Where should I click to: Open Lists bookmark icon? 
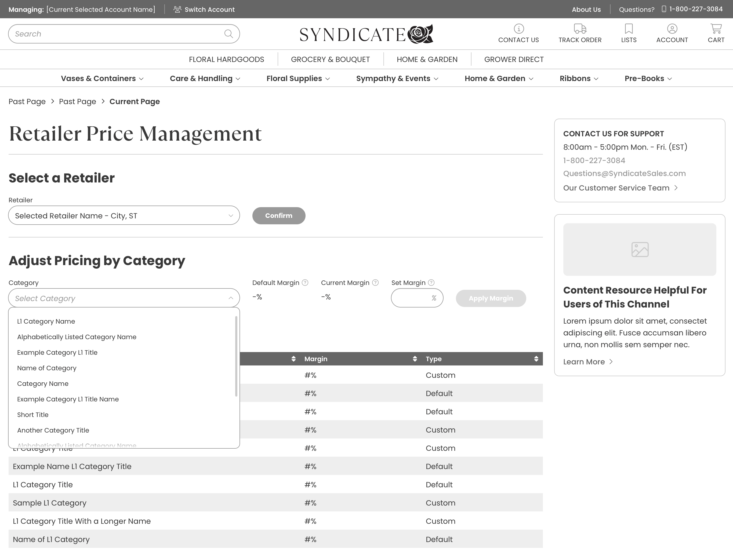click(x=629, y=29)
